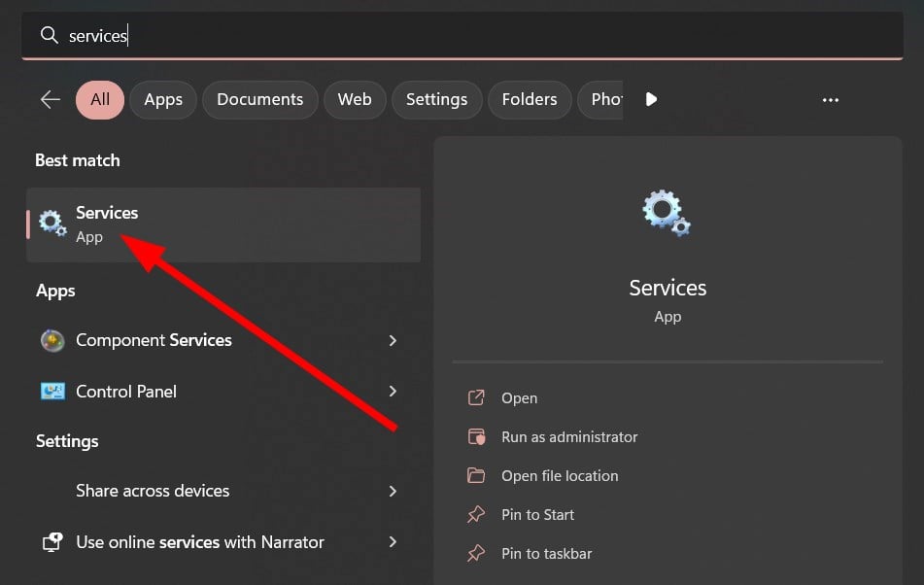Click the Services gear app icon
The image size is (924, 585).
[51, 223]
